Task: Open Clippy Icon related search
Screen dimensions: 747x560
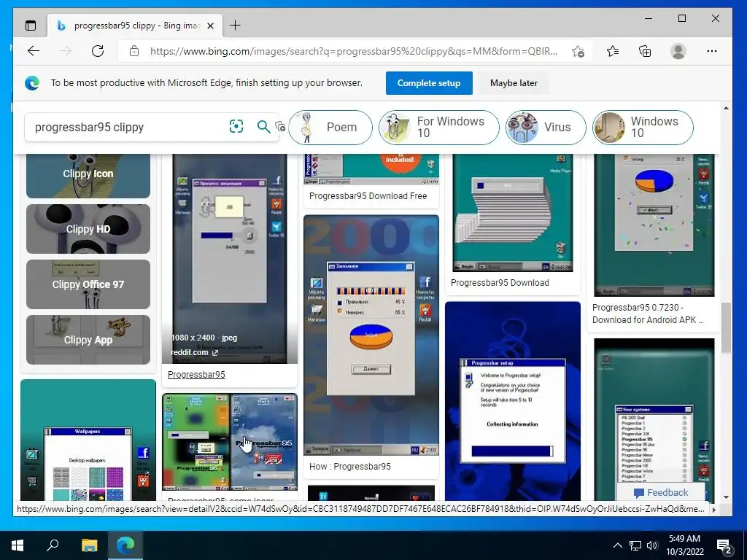Action: pyautogui.click(x=88, y=175)
